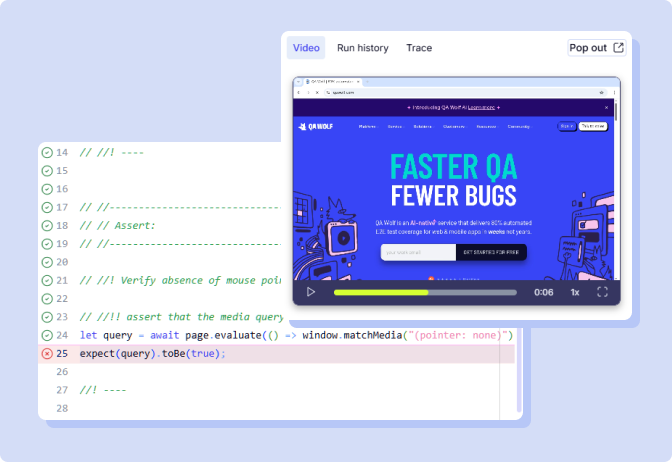Click the passed check icon on line 14
Screen dimensions: 672x462
coord(47,153)
